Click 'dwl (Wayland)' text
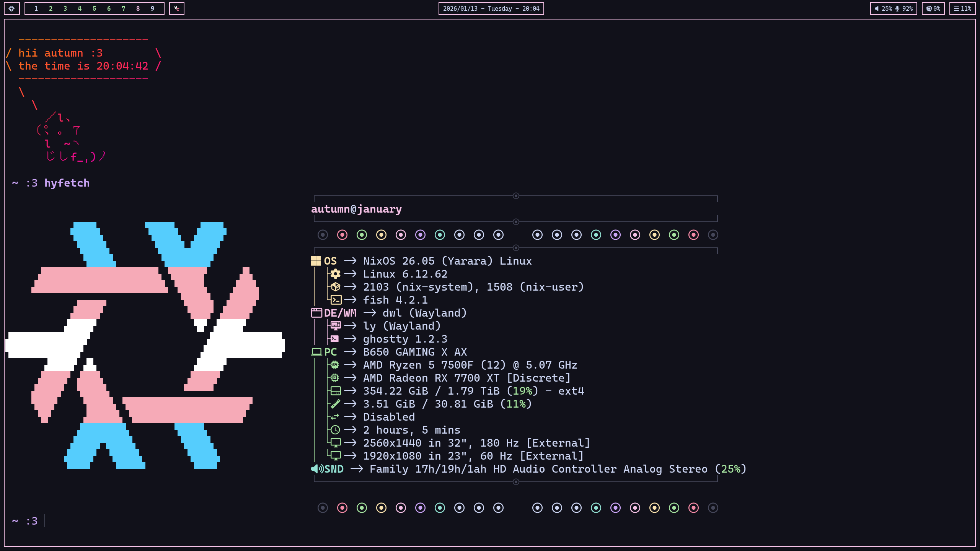 click(x=425, y=313)
